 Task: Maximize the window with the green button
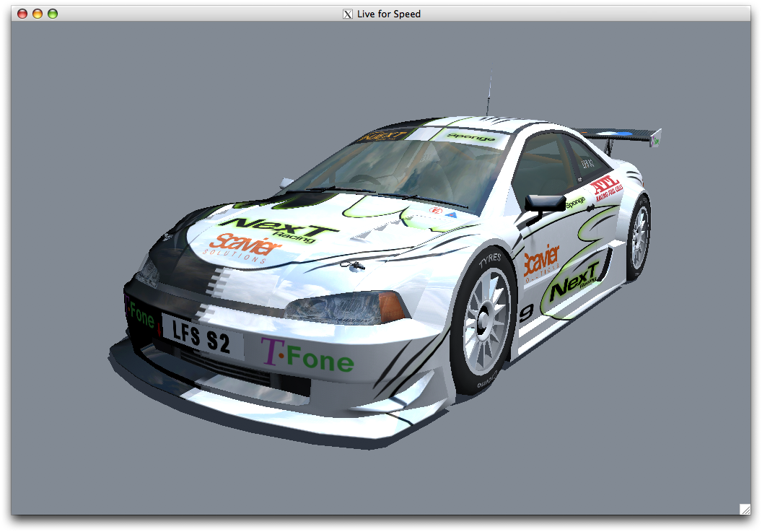[53, 14]
